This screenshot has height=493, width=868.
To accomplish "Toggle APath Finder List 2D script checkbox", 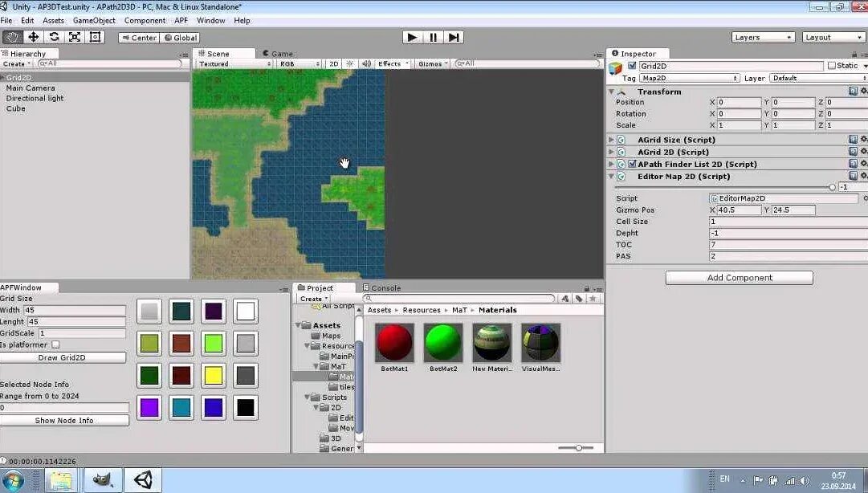I will (632, 164).
